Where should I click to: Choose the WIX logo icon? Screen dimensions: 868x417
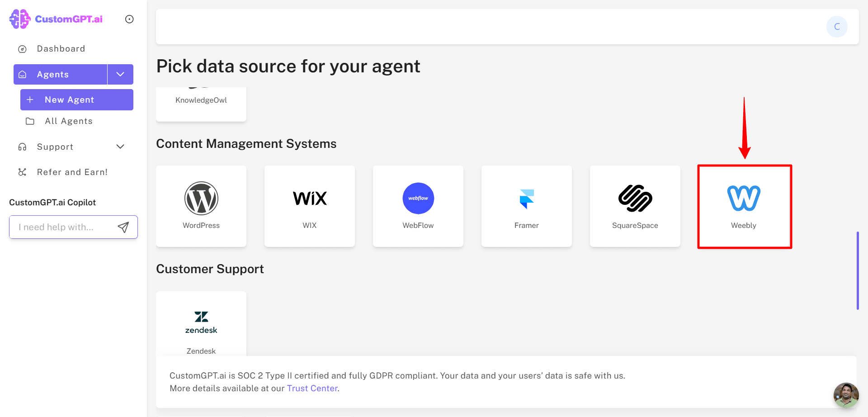tap(310, 198)
